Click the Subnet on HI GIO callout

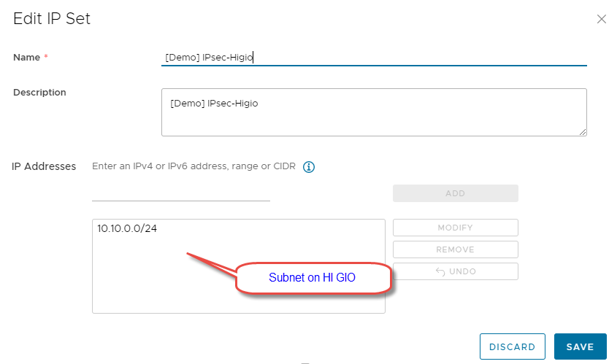coord(313,277)
